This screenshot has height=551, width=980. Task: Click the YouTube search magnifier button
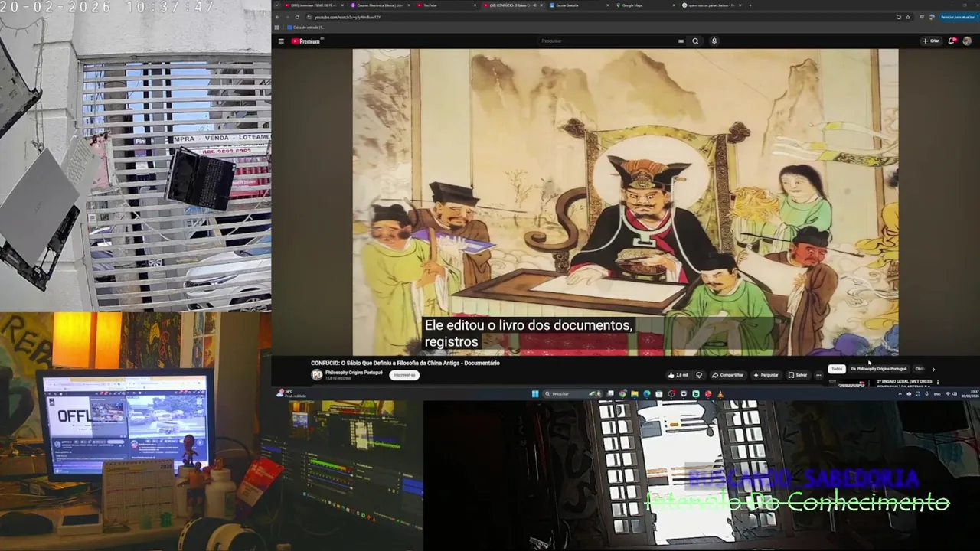(x=695, y=41)
